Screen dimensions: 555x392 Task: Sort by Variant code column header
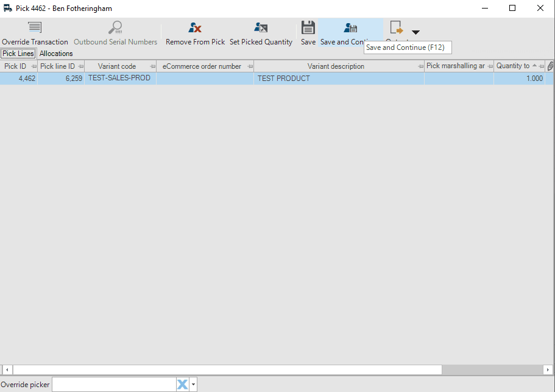(x=117, y=66)
